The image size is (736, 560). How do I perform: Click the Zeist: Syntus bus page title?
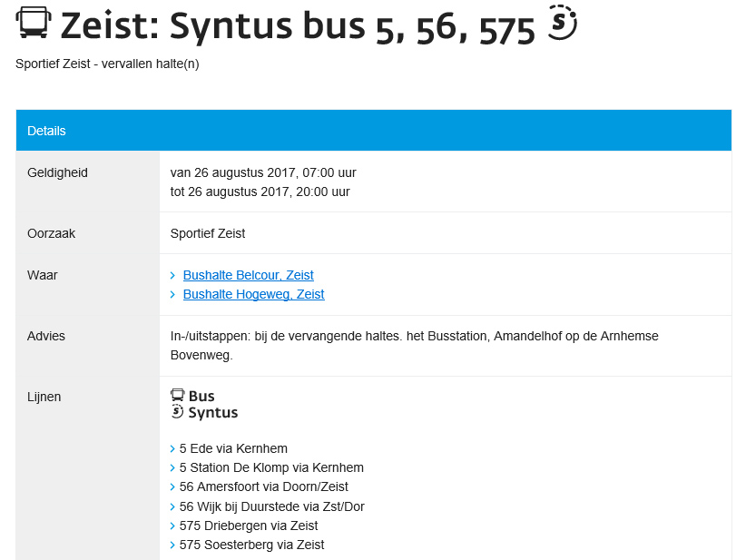point(298,25)
